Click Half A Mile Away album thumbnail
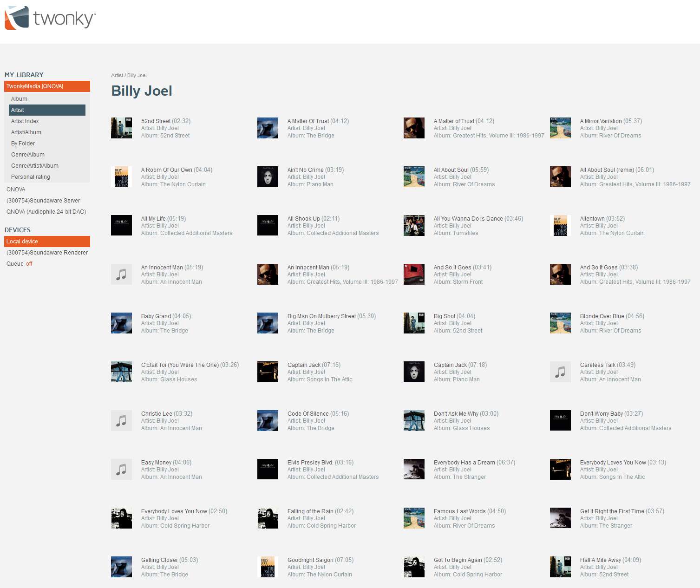The width and height of the screenshot is (700, 588). (560, 567)
